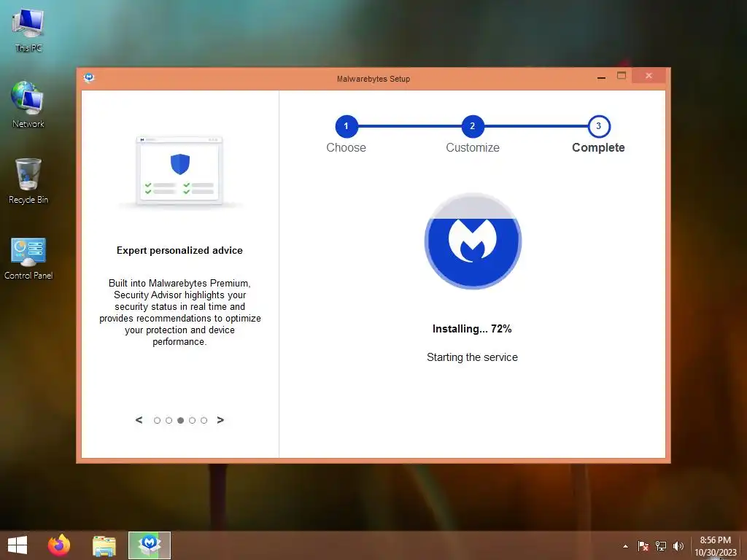
Task: Open Action Center flag tray icon
Action: click(x=643, y=546)
